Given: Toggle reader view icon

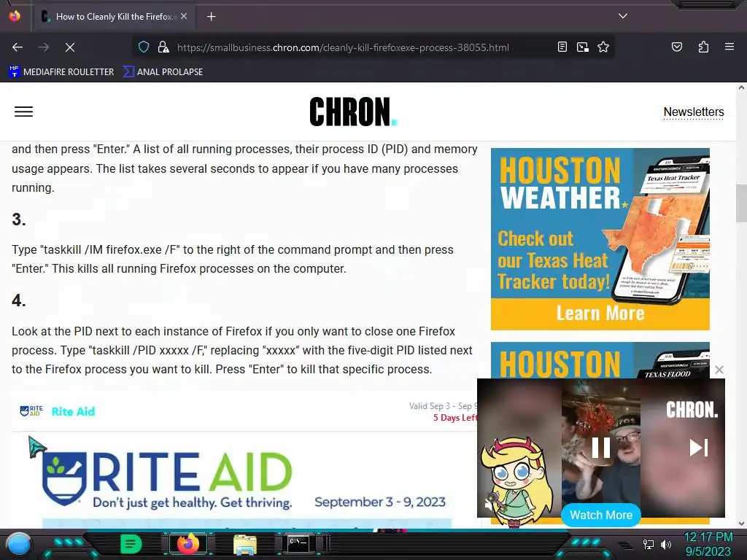Looking at the screenshot, I should (562, 47).
